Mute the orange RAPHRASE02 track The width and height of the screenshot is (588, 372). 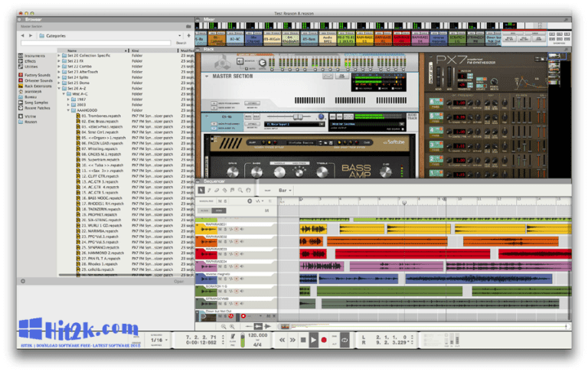coord(220,242)
